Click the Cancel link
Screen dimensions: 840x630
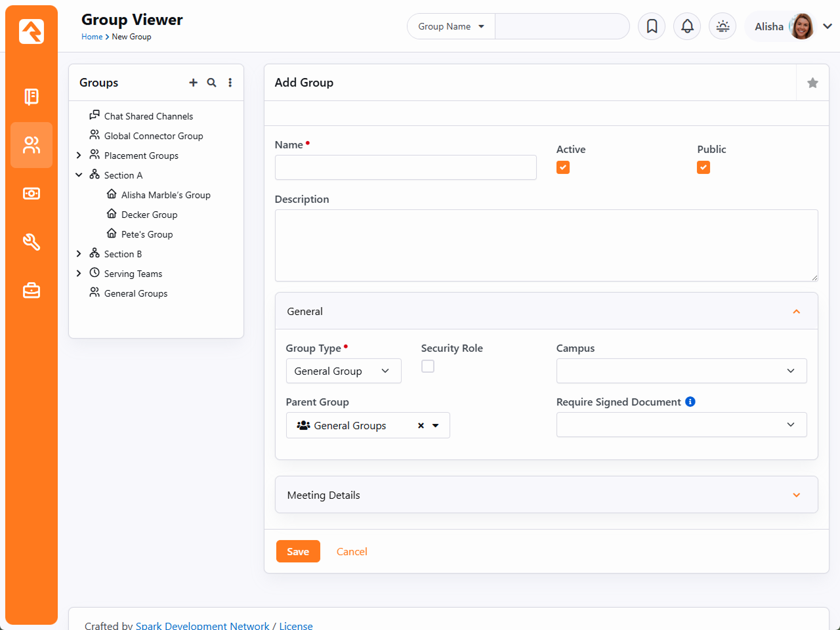[352, 551]
